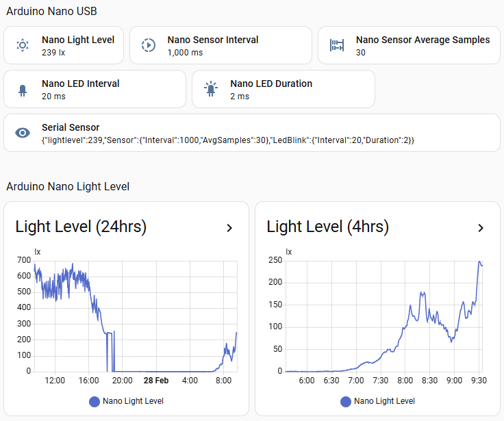Open the Nano Light Level entity card
The image size is (504, 421).
(x=64, y=45)
